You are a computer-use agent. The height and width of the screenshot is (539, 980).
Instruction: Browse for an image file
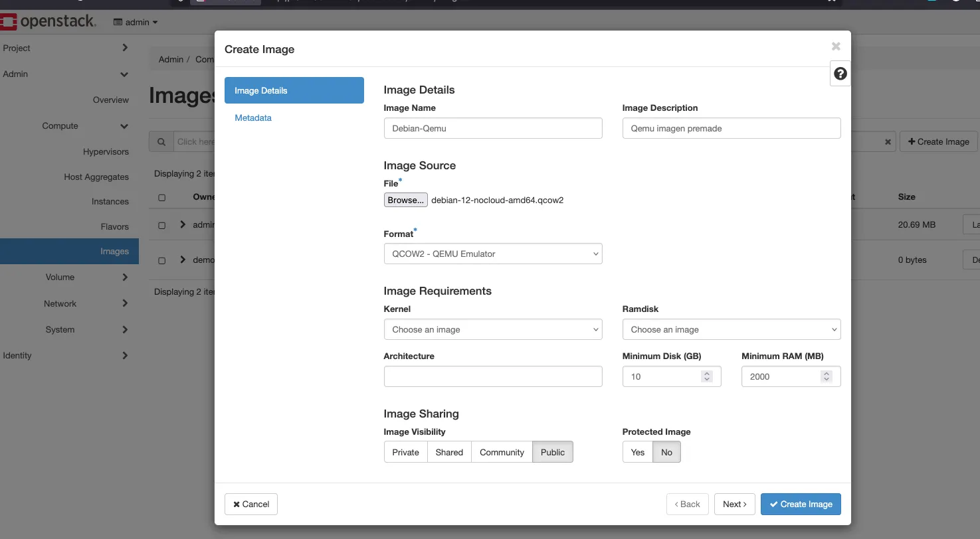point(405,199)
